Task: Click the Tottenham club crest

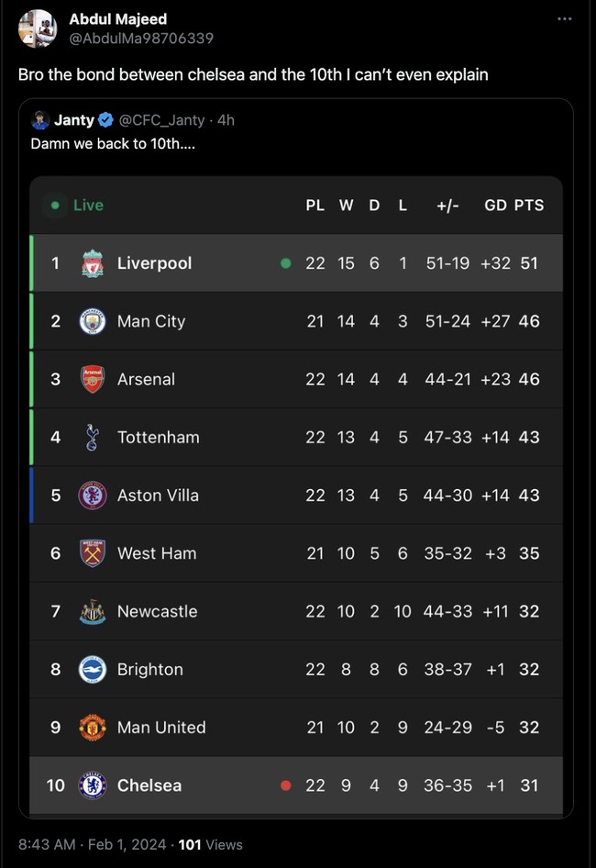Action: point(92,437)
